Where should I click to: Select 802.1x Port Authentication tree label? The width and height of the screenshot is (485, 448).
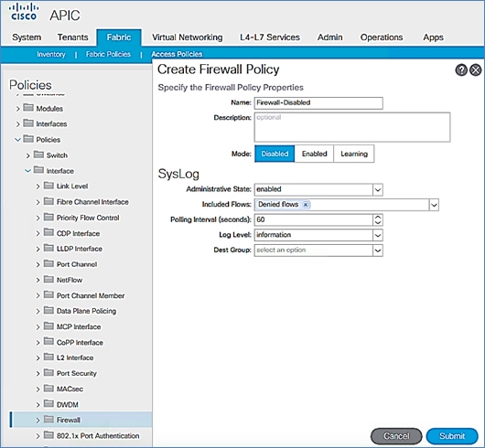pos(98,436)
